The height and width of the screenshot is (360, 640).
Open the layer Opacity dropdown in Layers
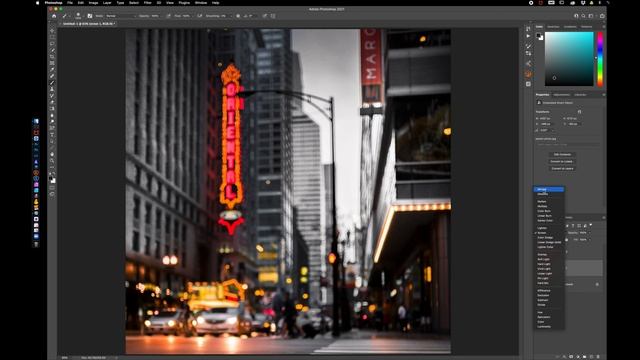589,233
